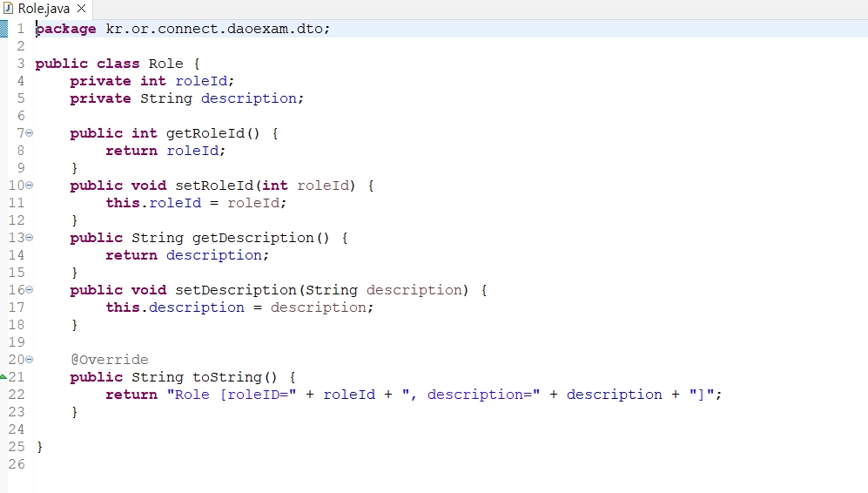The width and height of the screenshot is (868, 493).
Task: Click method name toString()
Action: coord(235,377)
